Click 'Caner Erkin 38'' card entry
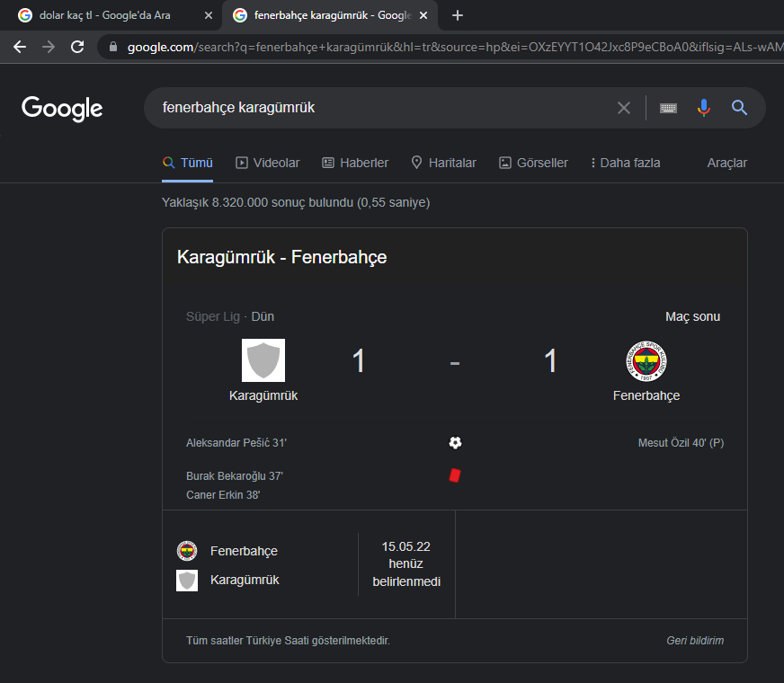The width and height of the screenshot is (784, 683). [223, 495]
